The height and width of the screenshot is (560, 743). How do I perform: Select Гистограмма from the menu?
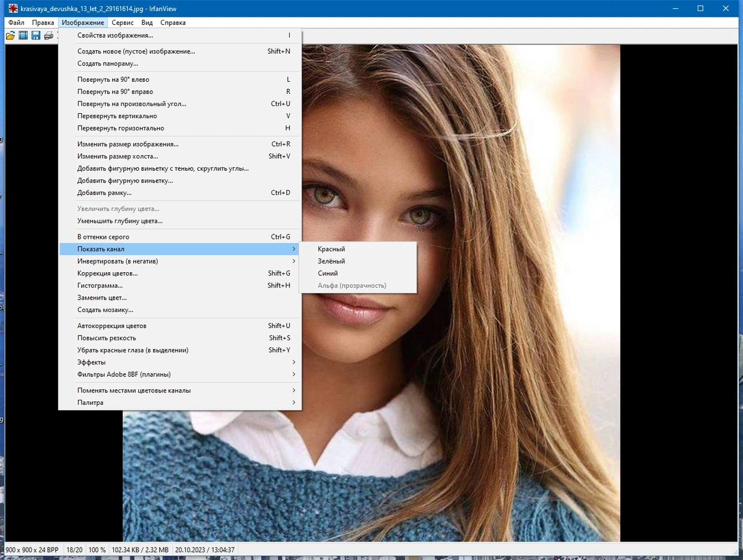click(x=180, y=285)
